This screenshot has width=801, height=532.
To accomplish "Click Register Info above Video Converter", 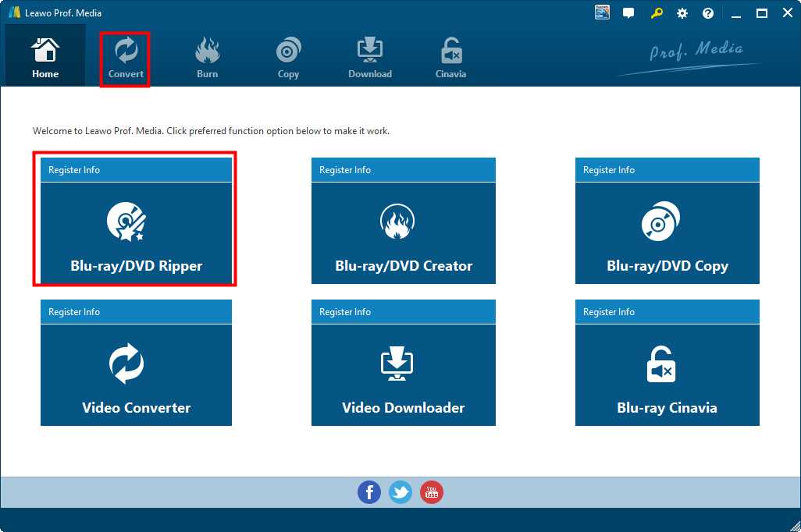I will [x=74, y=312].
